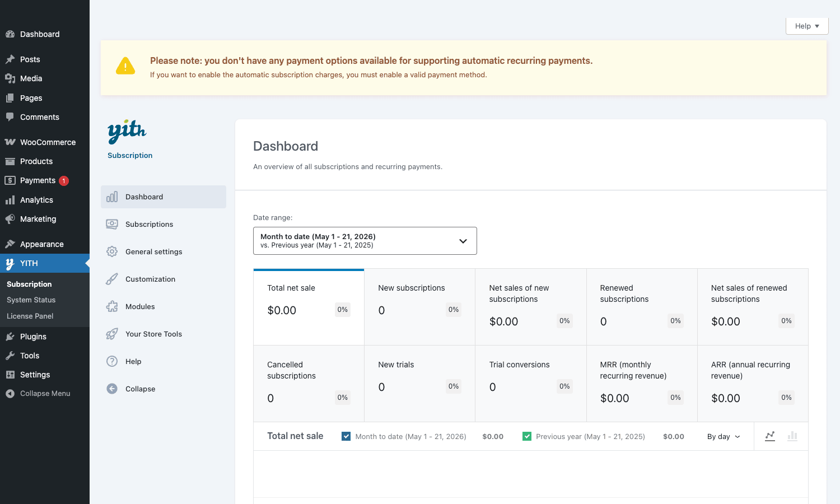The width and height of the screenshot is (840, 504).
Task: Select the Total net sale card
Action: 309,307
